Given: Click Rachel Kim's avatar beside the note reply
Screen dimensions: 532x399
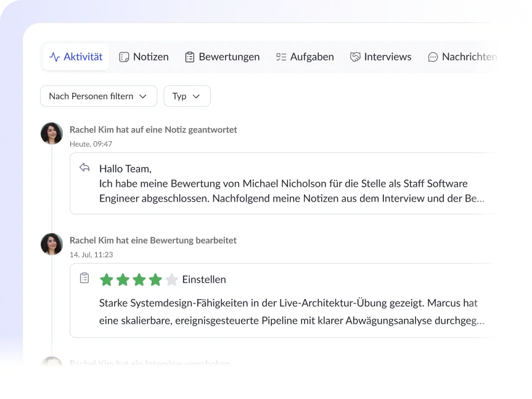Looking at the screenshot, I should 52,133.
